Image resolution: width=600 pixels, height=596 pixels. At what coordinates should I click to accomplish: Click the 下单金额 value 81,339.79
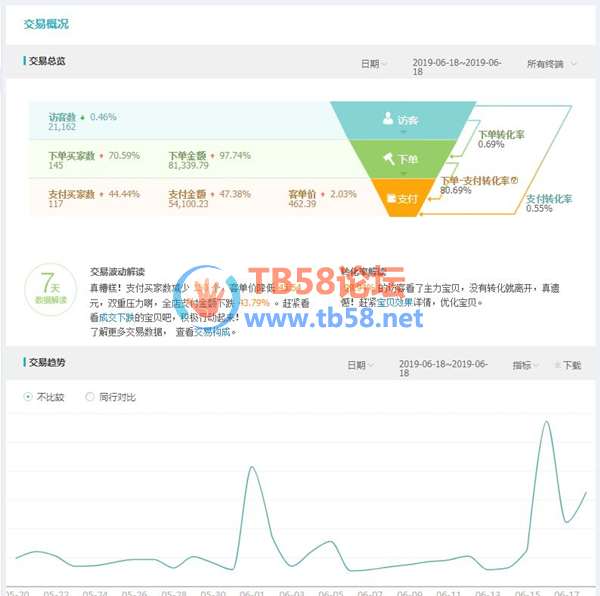(x=188, y=165)
